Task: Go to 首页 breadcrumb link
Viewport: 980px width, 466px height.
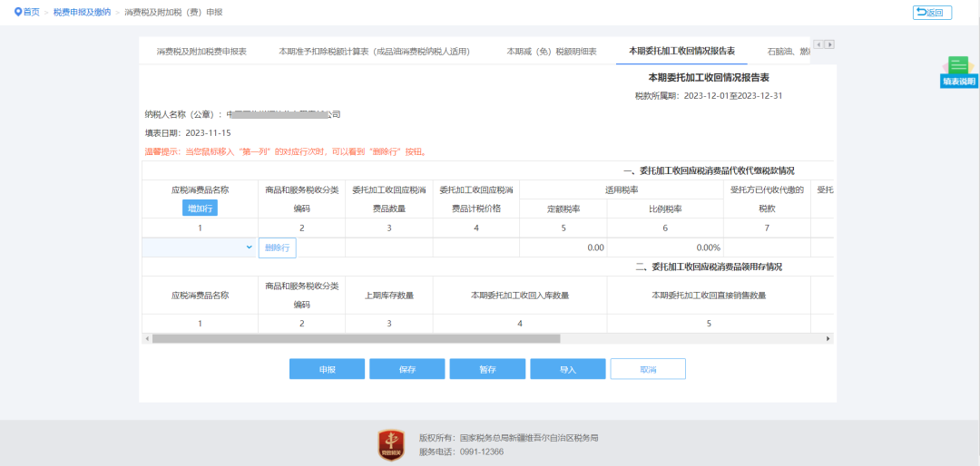Action: [31, 12]
